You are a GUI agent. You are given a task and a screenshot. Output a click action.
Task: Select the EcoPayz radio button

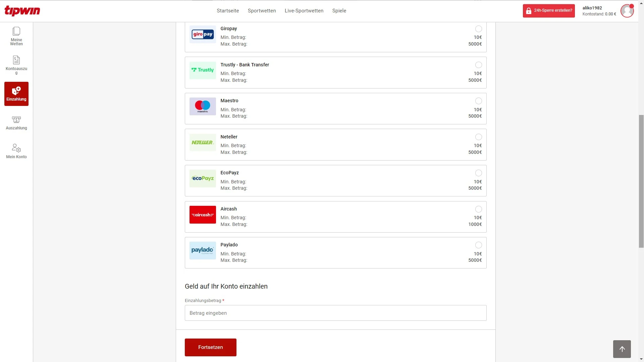[x=479, y=173]
